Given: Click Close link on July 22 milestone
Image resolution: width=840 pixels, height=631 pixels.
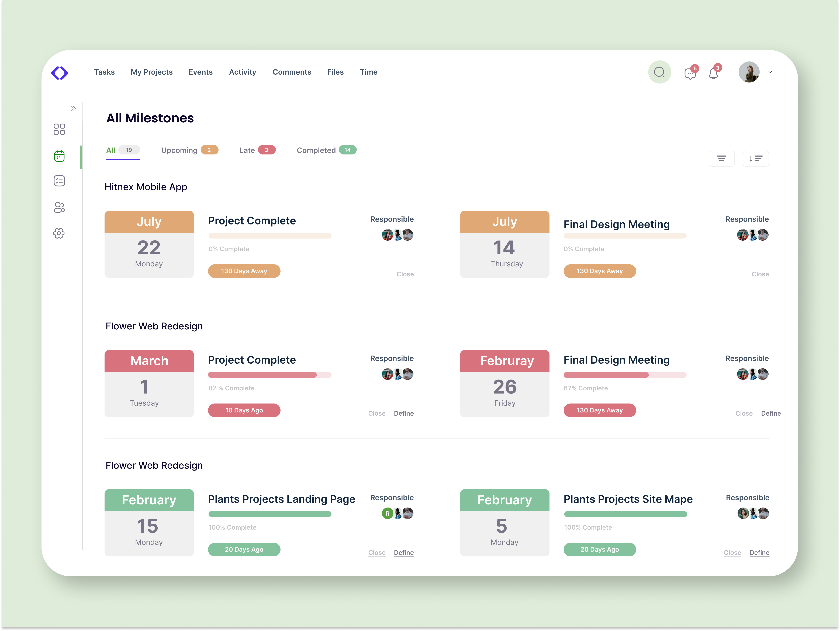Looking at the screenshot, I should coord(405,274).
